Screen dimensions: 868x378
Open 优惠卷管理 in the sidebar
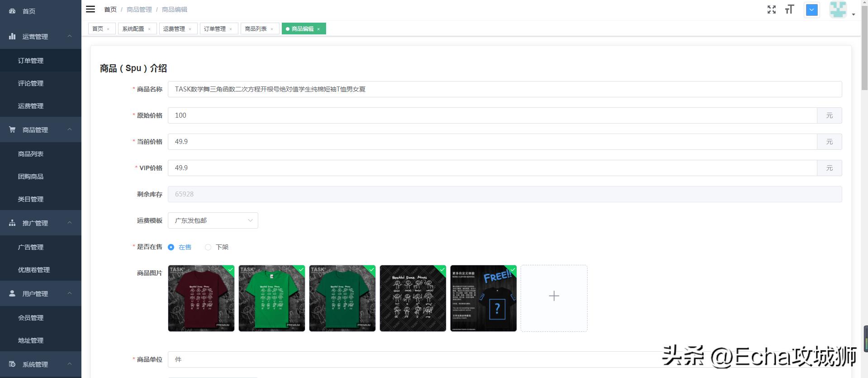41,269
